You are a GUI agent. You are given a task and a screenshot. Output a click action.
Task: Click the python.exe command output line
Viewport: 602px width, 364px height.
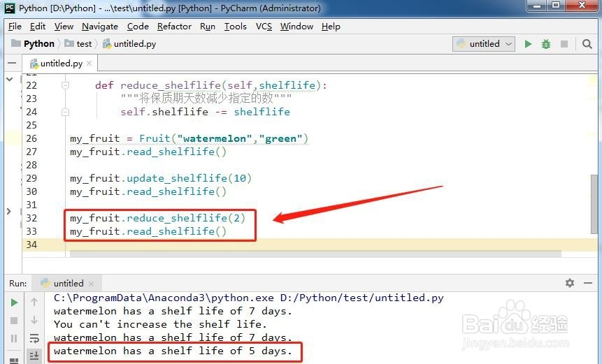click(x=248, y=298)
